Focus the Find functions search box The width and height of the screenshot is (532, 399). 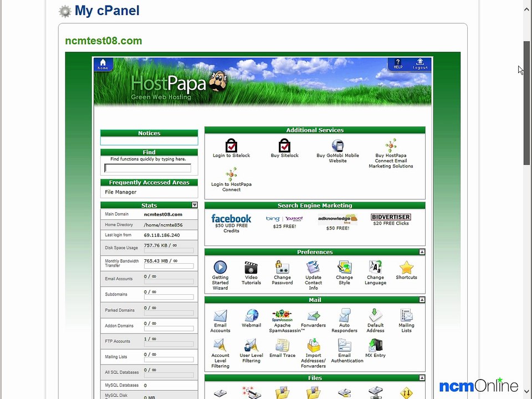click(x=147, y=168)
